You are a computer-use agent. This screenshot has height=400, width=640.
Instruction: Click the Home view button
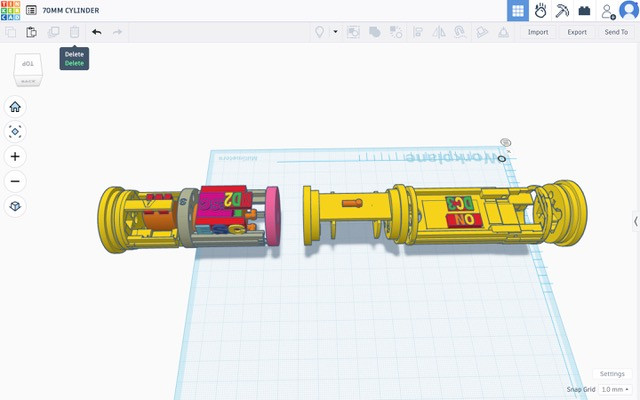point(15,107)
